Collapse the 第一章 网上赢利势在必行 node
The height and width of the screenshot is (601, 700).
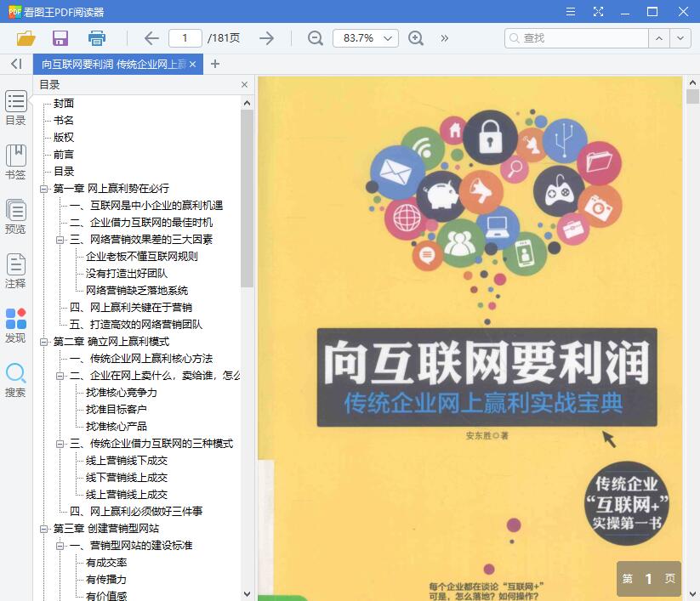point(43,189)
